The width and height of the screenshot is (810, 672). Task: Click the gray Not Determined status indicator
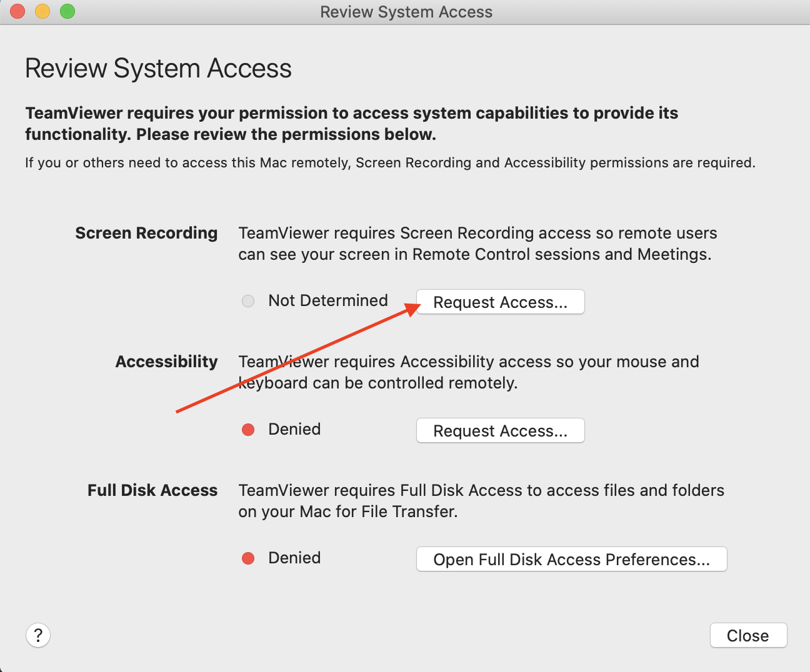click(x=248, y=301)
